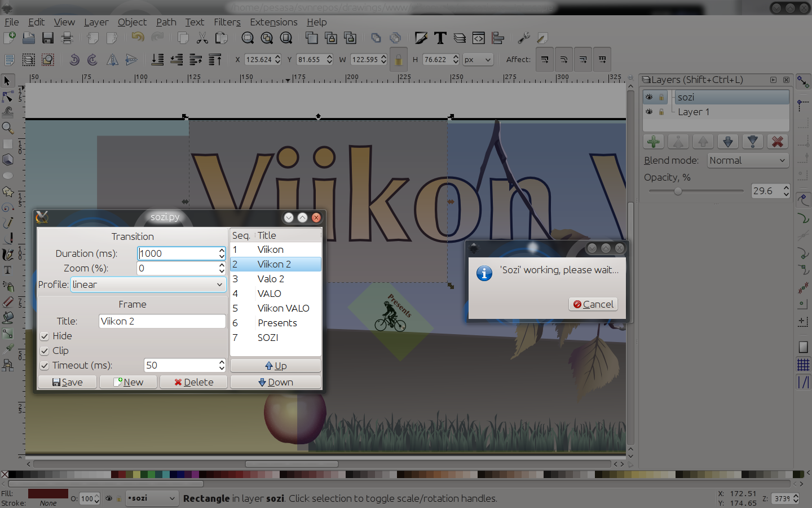Select the Paint bucket fill tool

coord(7,318)
